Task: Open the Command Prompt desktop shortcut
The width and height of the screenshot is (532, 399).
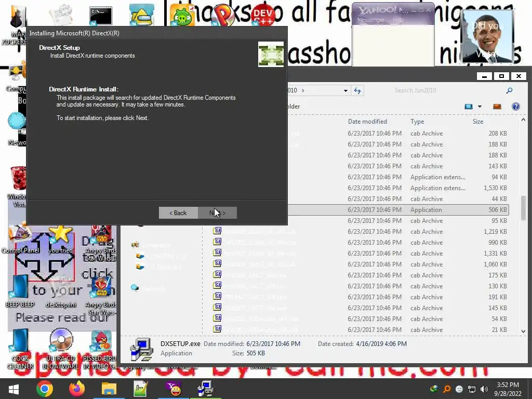Action: 100,16
